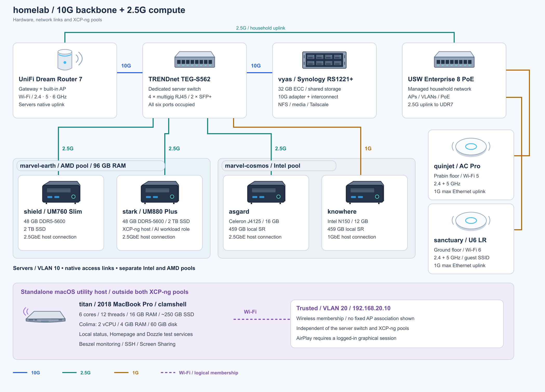Click the 'UniFi Dream Router 7' title

coord(50,79)
